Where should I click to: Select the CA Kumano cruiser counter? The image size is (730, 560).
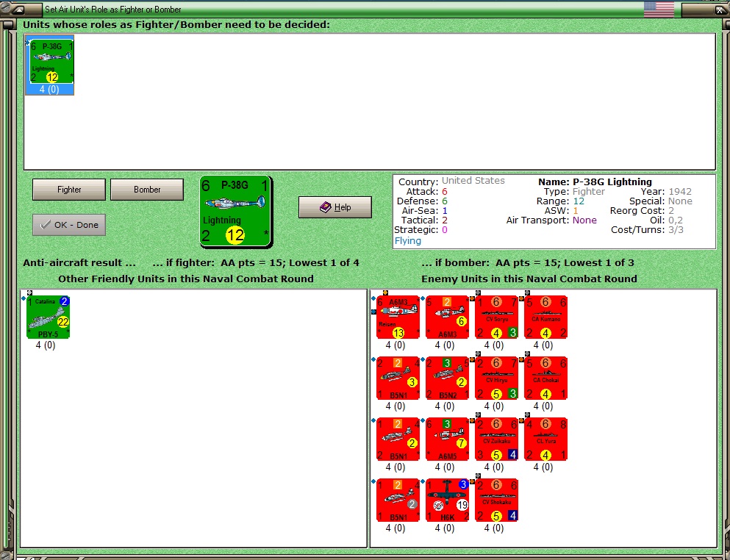(x=545, y=317)
